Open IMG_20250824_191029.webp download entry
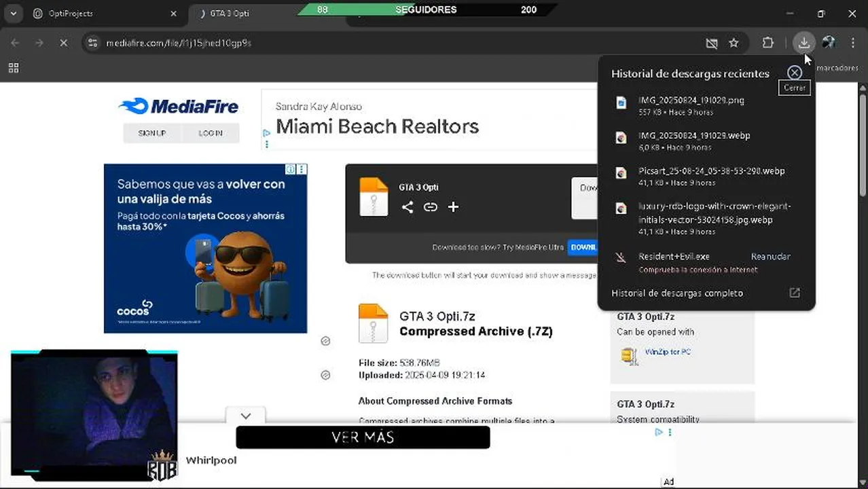The width and height of the screenshot is (868, 489). 706,141
